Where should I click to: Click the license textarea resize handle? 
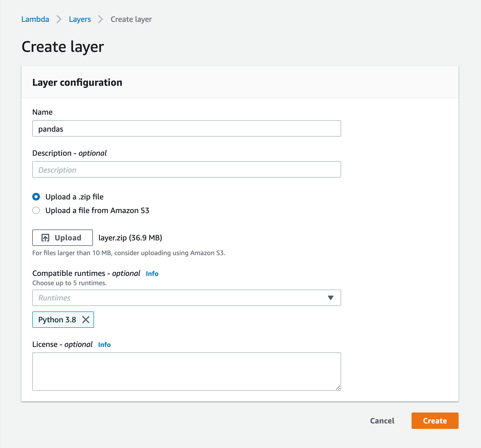(x=338, y=388)
